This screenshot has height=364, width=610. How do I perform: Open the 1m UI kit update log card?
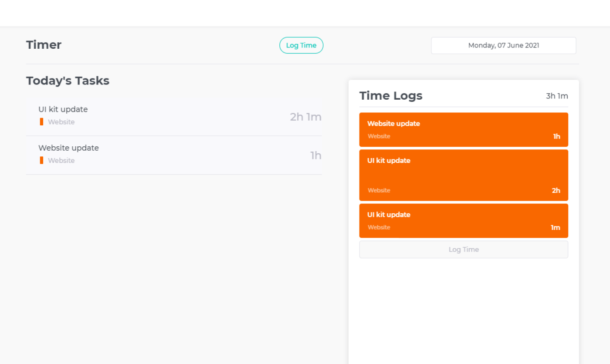(463, 220)
